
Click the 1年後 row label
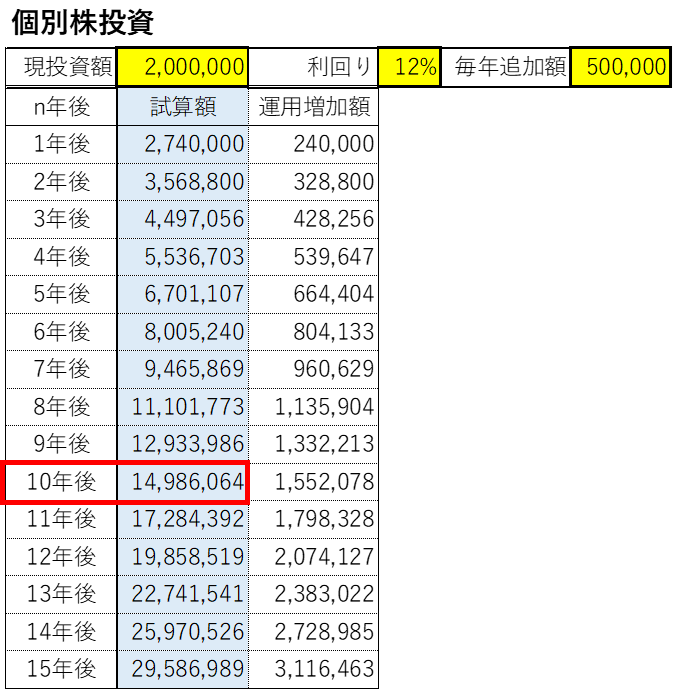click(61, 144)
